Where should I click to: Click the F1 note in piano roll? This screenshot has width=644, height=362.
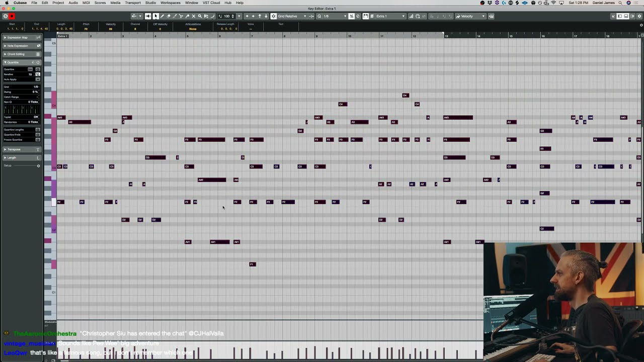click(x=253, y=264)
